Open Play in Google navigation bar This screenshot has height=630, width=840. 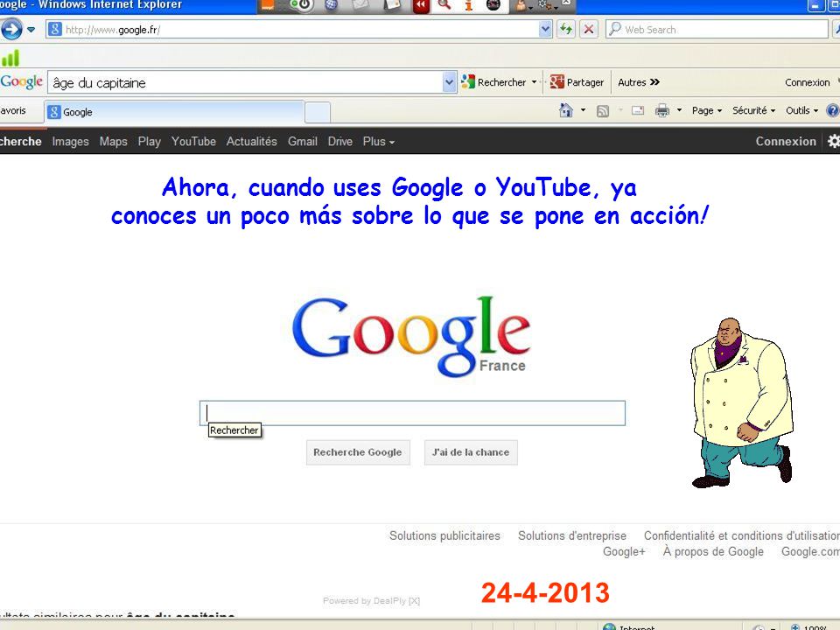click(x=149, y=142)
